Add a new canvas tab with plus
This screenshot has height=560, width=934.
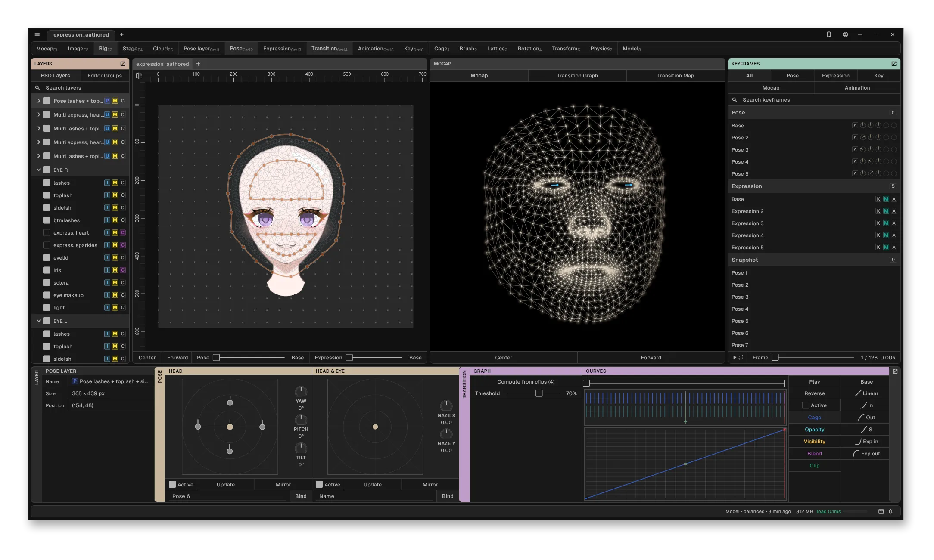pos(198,64)
